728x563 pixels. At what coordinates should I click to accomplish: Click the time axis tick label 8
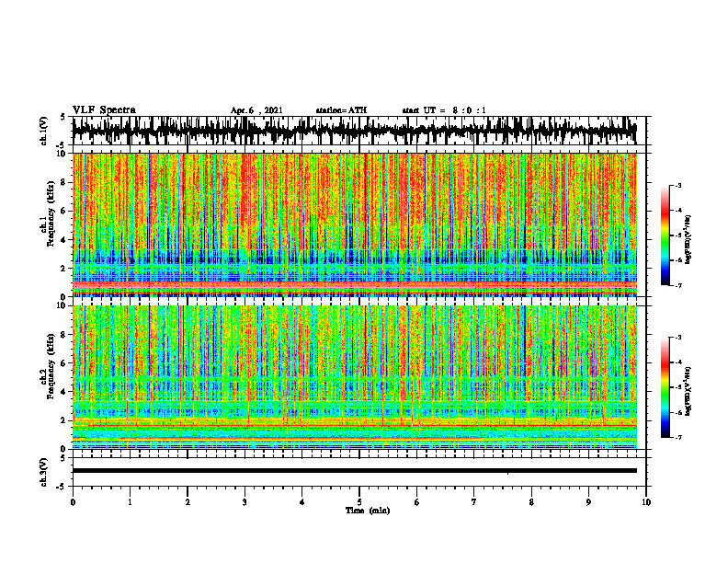coord(531,502)
